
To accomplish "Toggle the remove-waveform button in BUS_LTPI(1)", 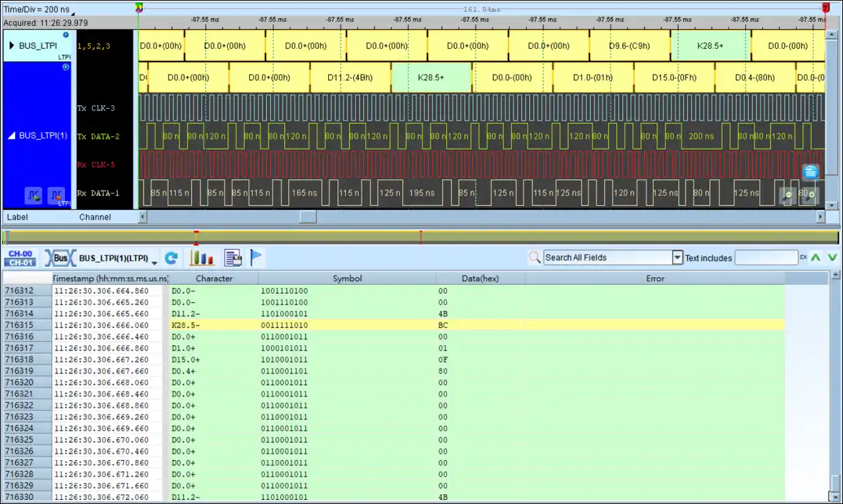I will [x=56, y=195].
